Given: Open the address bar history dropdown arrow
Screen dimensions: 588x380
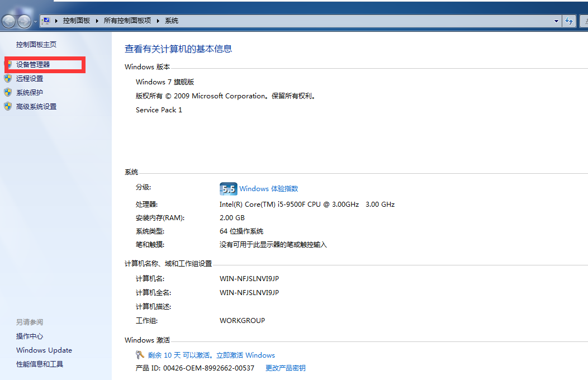Looking at the screenshot, I should (x=556, y=21).
